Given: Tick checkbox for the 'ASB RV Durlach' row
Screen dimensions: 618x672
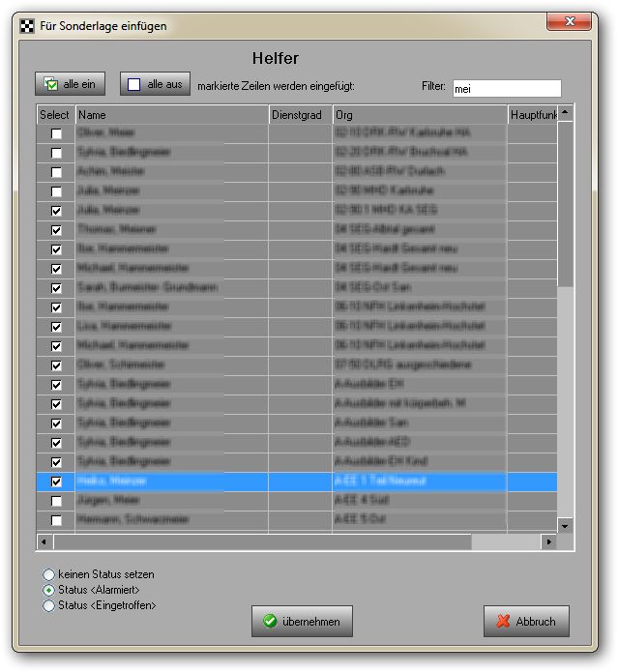Looking at the screenshot, I should pyautogui.click(x=56, y=172).
